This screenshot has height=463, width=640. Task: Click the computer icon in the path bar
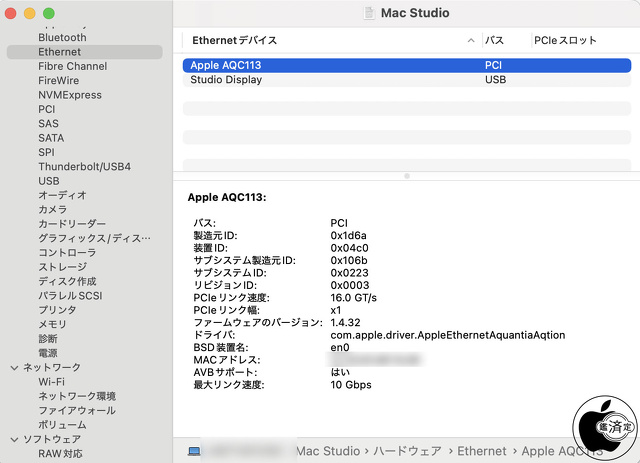[193, 451]
